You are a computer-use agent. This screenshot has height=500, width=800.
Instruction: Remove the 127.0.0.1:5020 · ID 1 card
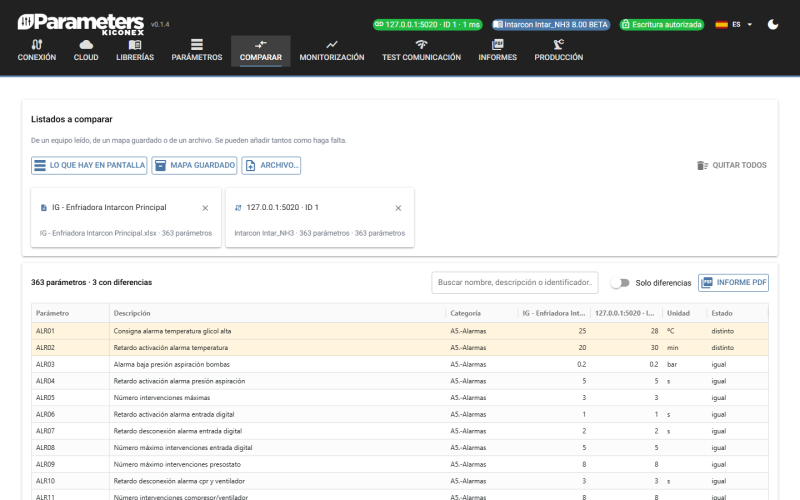[398, 208]
